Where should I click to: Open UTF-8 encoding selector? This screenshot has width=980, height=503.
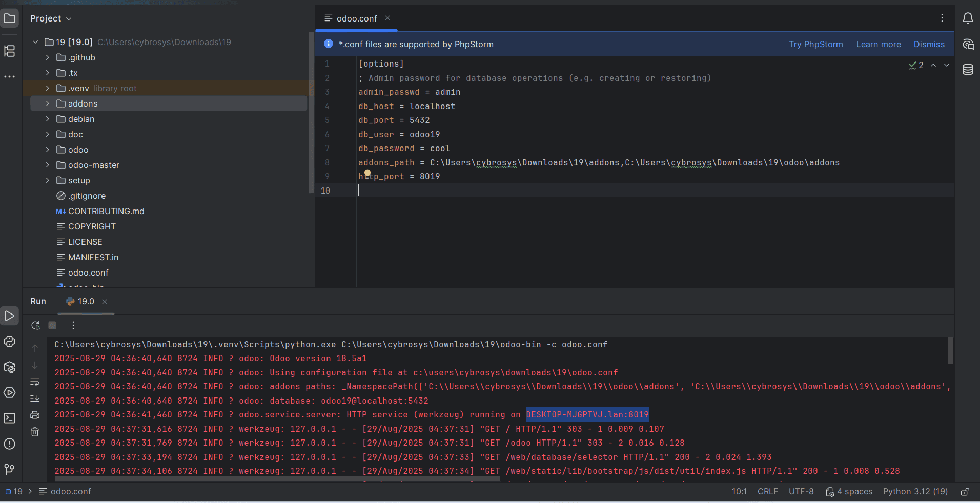(801, 491)
